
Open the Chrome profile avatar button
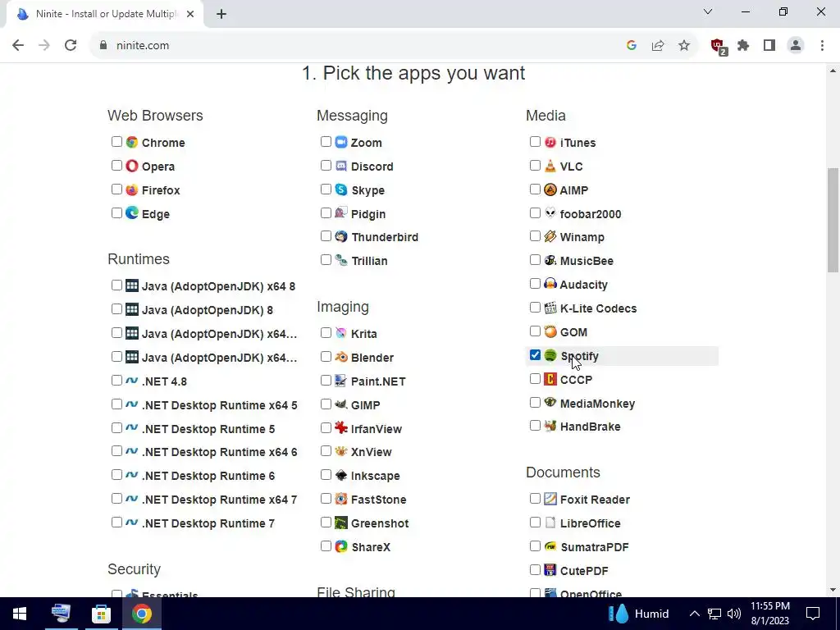tap(796, 46)
